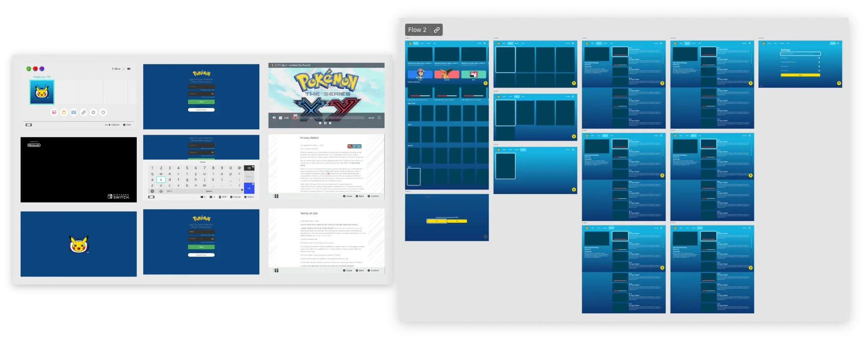Open the Nintendo eShop bag icon
868x343 pixels.
tap(64, 112)
